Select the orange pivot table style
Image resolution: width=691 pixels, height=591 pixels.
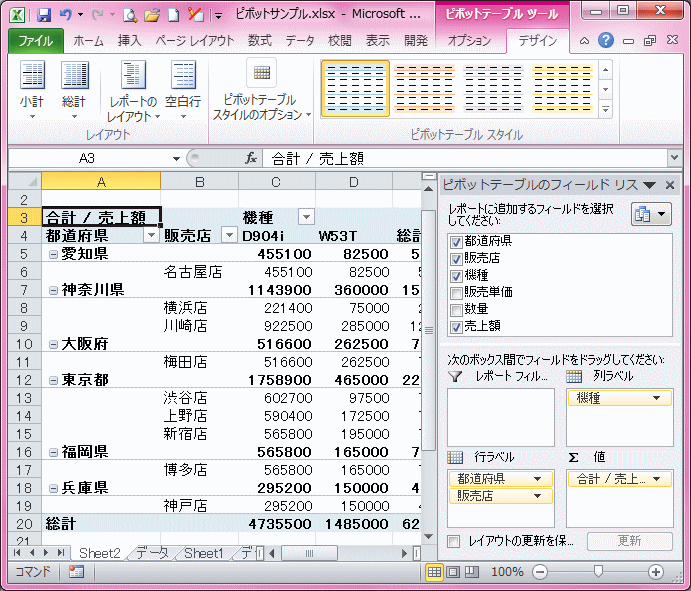[x=424, y=89]
